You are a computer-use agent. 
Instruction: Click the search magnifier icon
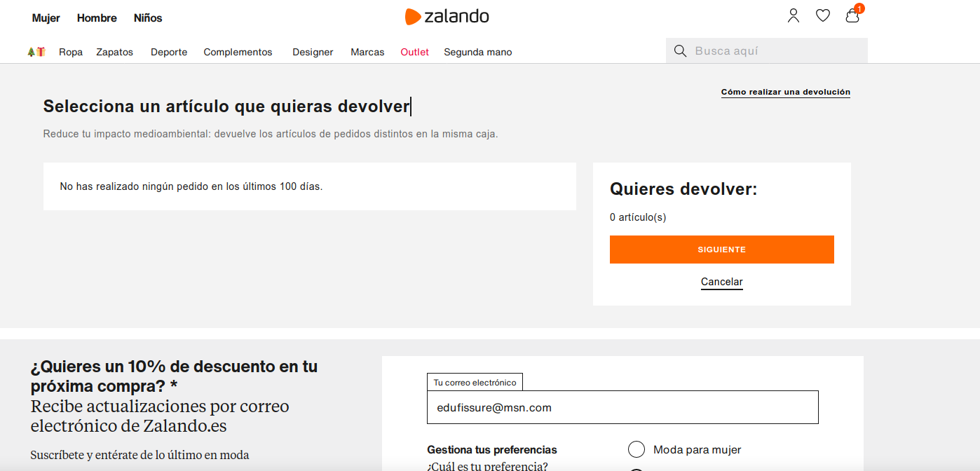(679, 50)
